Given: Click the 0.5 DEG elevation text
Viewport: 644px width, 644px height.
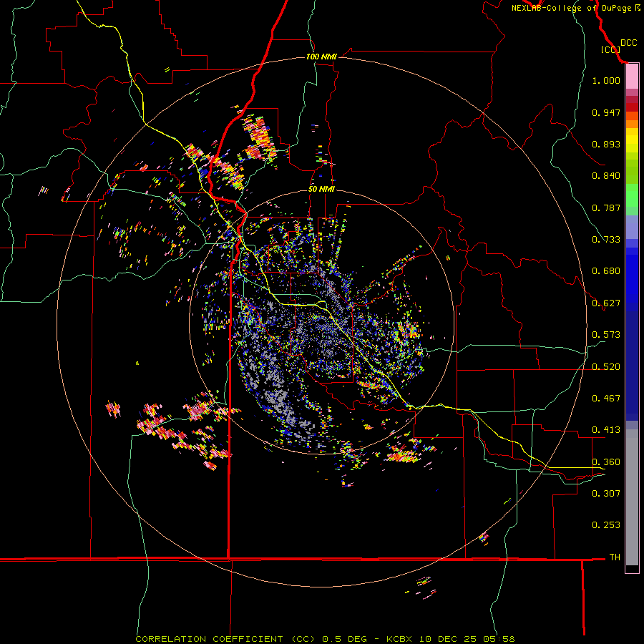Looking at the screenshot, I should pyautogui.click(x=345, y=639).
